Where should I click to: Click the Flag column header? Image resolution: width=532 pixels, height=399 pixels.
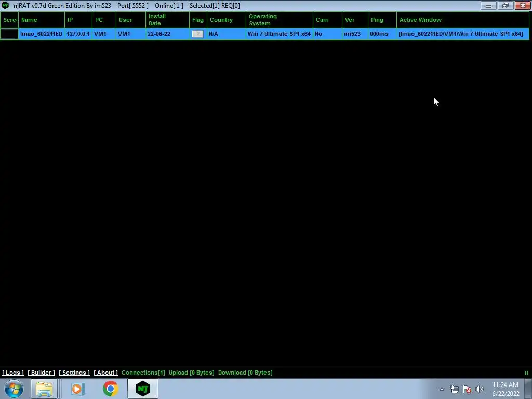pyautogui.click(x=198, y=20)
